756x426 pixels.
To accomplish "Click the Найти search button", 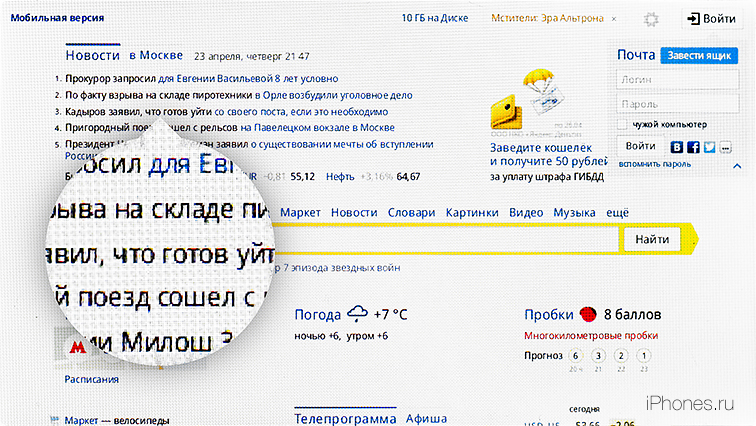I will 652,239.
